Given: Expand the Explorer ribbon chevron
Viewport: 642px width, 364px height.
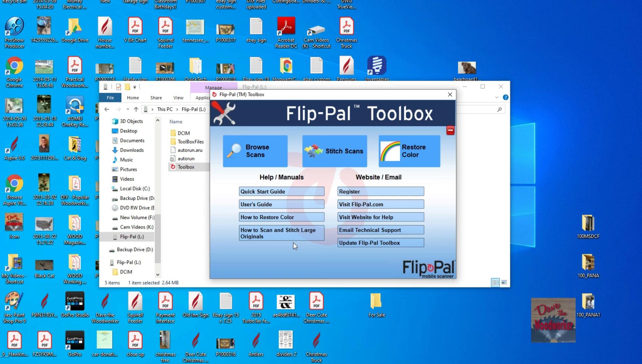Looking at the screenshot, I should point(497,98).
